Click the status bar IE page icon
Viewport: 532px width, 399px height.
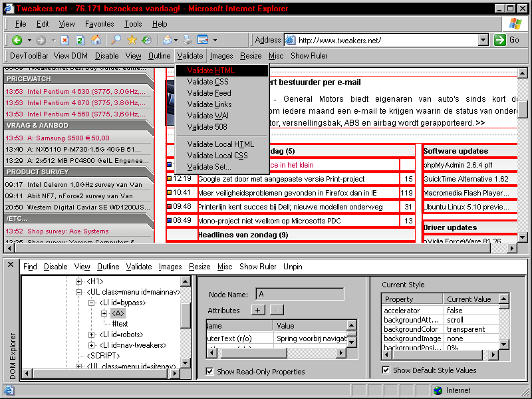(x=9, y=390)
